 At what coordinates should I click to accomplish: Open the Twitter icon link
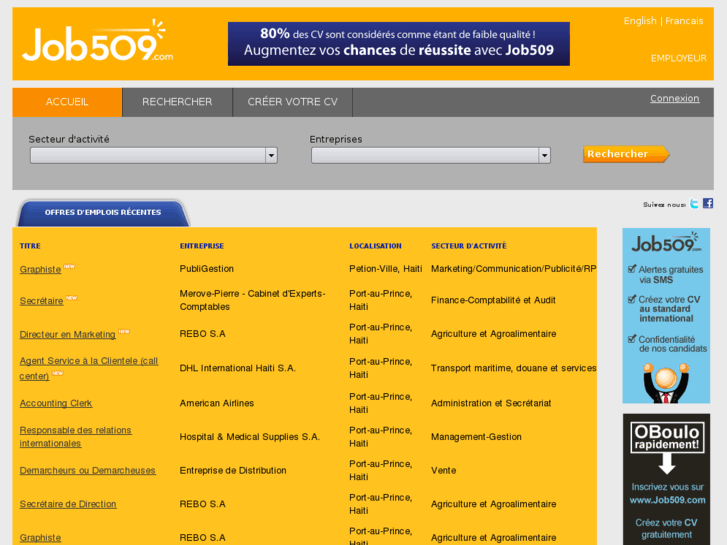pos(694,204)
